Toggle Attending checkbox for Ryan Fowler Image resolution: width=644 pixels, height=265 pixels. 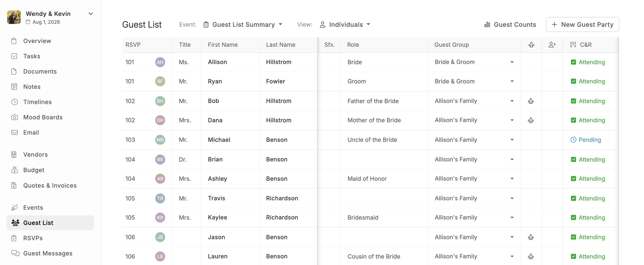[x=574, y=81]
